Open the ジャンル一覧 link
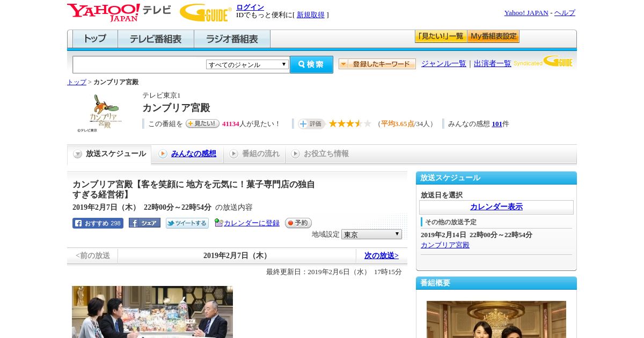644x338 pixels. tap(444, 63)
